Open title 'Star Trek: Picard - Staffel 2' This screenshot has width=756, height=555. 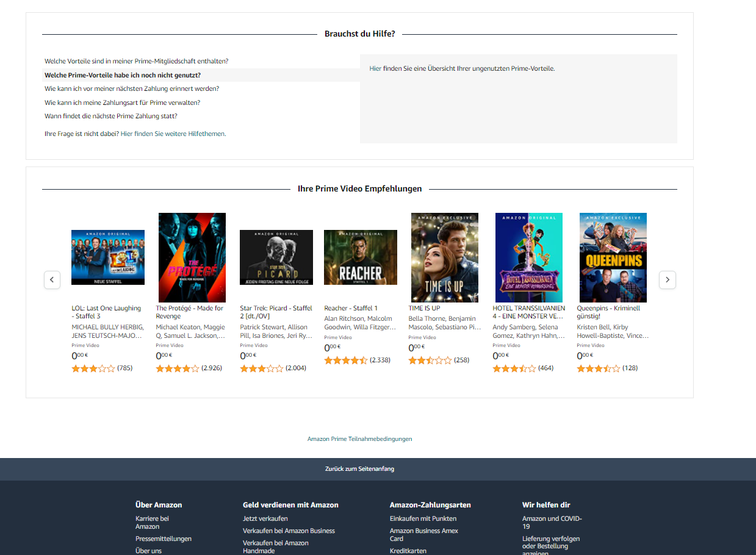[x=276, y=312]
